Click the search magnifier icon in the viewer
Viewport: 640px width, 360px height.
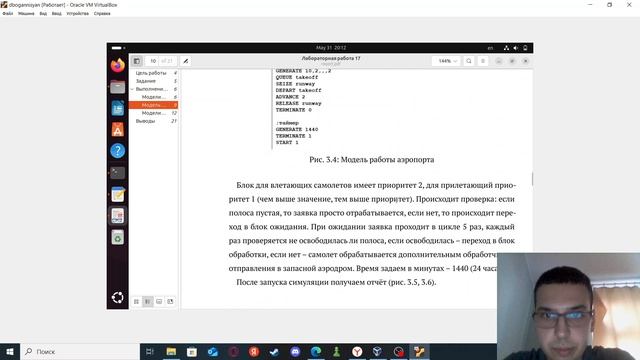click(x=469, y=61)
